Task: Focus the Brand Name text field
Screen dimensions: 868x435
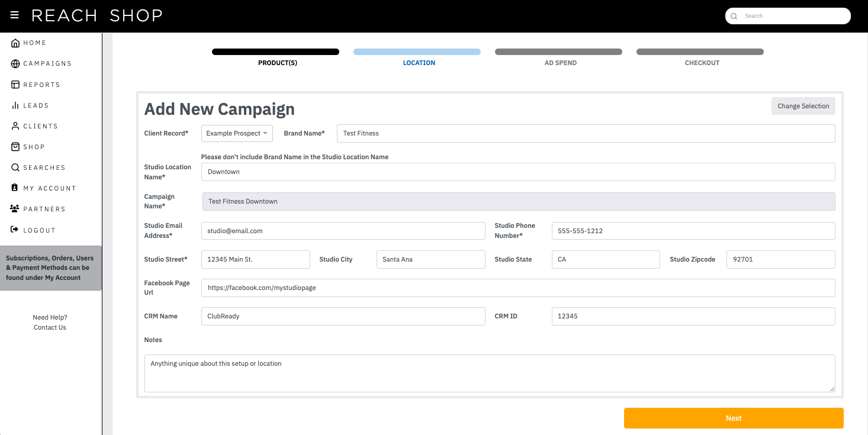Action: tap(586, 133)
